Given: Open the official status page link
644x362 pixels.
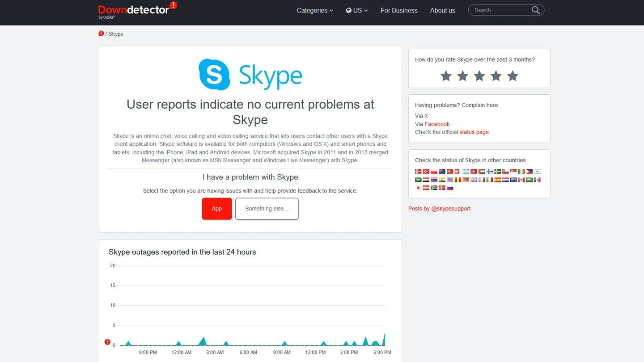Looking at the screenshot, I should point(474,132).
